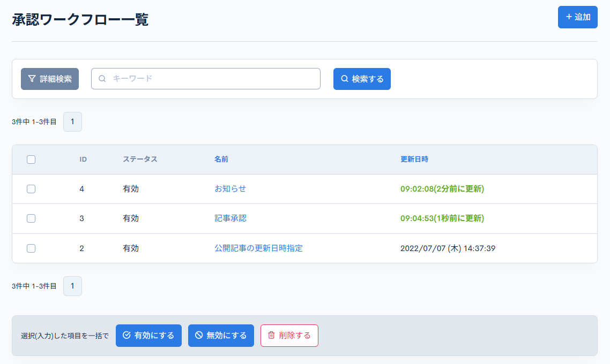Select page 1 in the top pagination

tap(72, 122)
